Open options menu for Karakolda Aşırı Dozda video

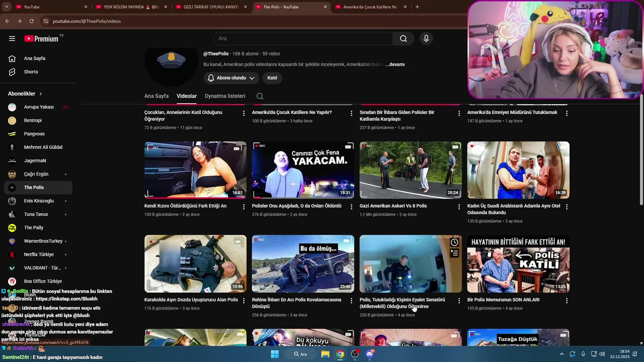[x=244, y=301]
